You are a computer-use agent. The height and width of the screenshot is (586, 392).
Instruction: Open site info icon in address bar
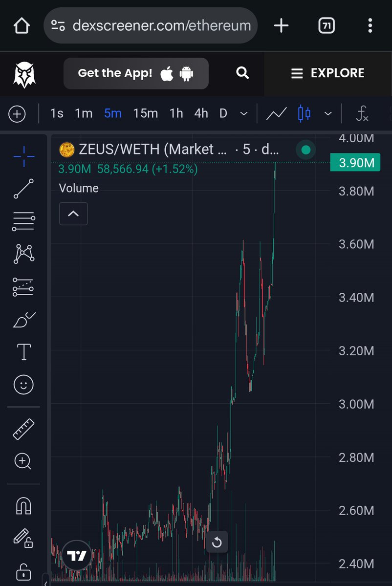(58, 25)
